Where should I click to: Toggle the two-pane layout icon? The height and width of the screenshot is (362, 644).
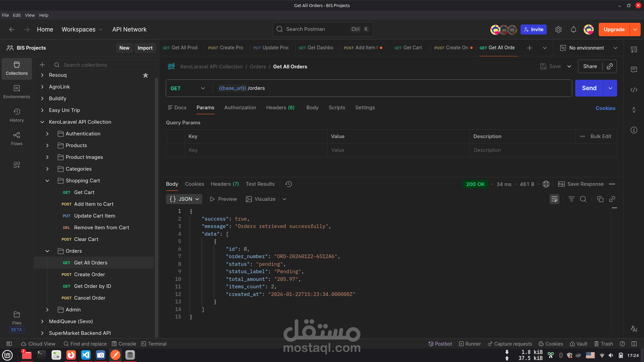click(x=634, y=344)
